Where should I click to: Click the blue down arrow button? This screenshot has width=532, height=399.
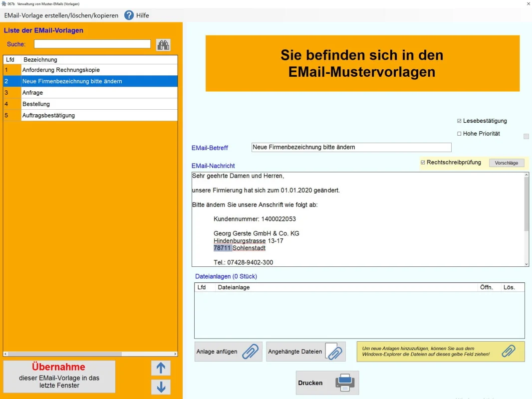click(161, 387)
